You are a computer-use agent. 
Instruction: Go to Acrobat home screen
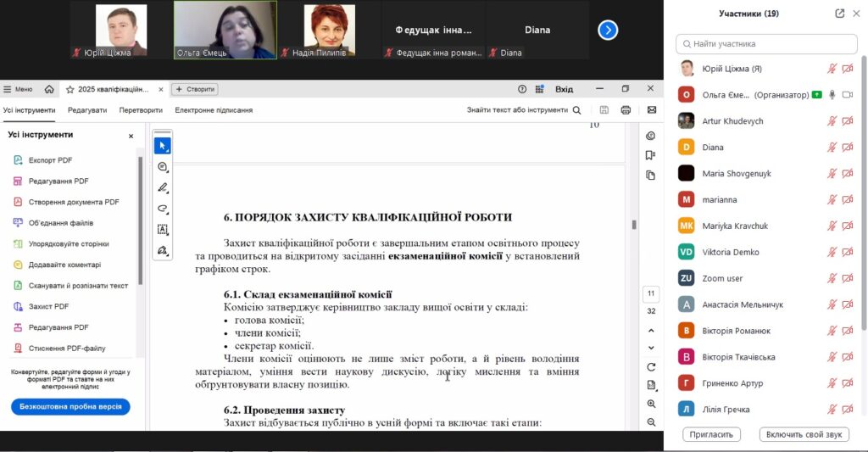tap(49, 89)
